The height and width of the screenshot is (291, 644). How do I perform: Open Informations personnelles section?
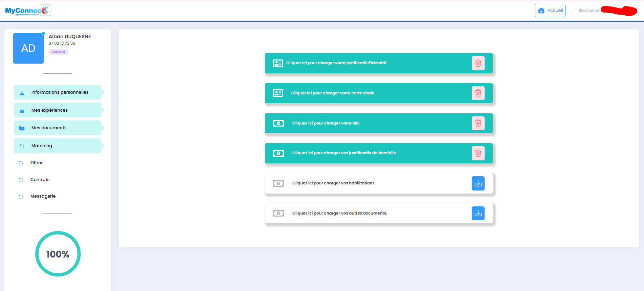coord(60,92)
